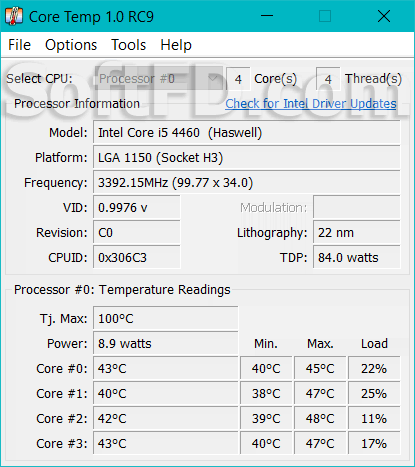The height and width of the screenshot is (467, 415).
Task: Click the Core Temp thermometer app icon
Action: (x=14, y=16)
